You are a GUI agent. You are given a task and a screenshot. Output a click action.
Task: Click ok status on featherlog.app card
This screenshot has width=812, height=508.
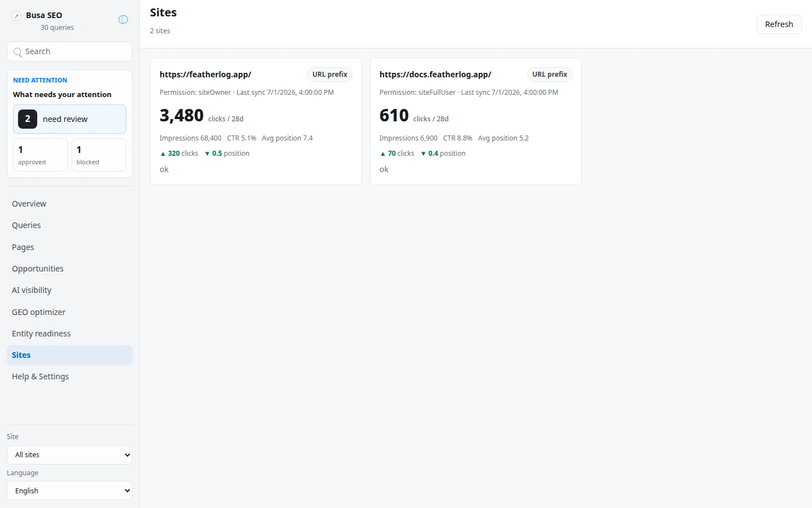(x=164, y=169)
